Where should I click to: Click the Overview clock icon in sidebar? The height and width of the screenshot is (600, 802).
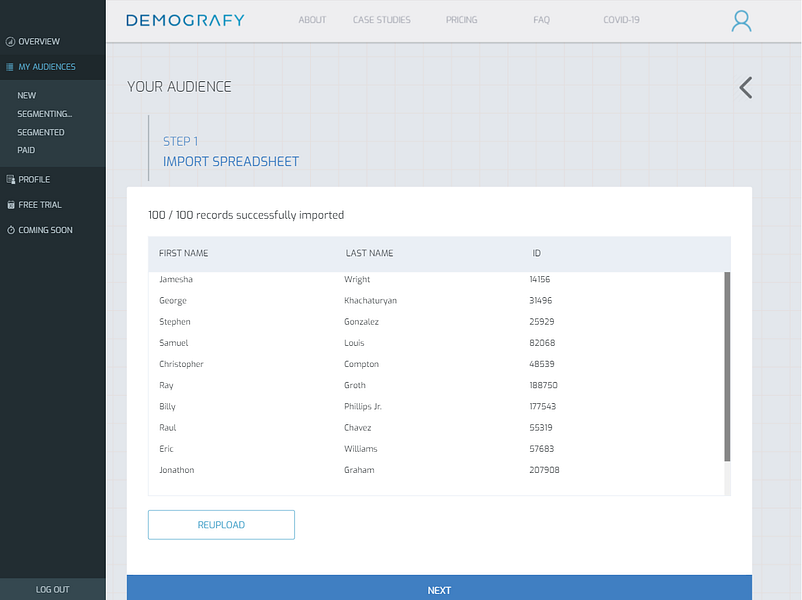click(10, 41)
